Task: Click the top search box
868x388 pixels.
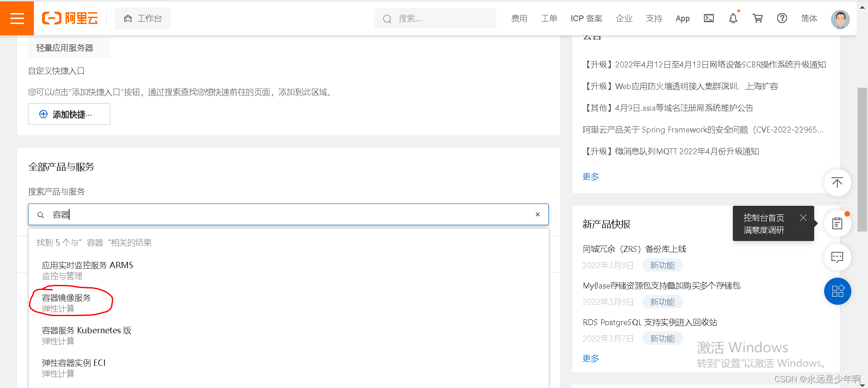Action: (435, 19)
